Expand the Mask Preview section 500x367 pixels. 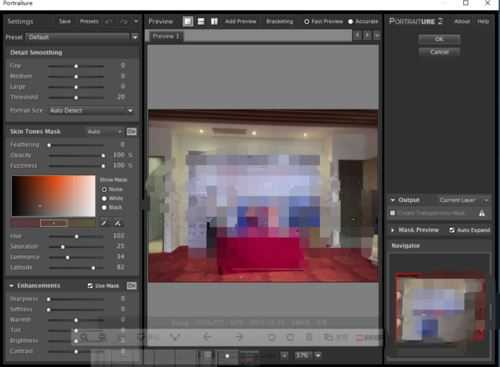pos(393,230)
